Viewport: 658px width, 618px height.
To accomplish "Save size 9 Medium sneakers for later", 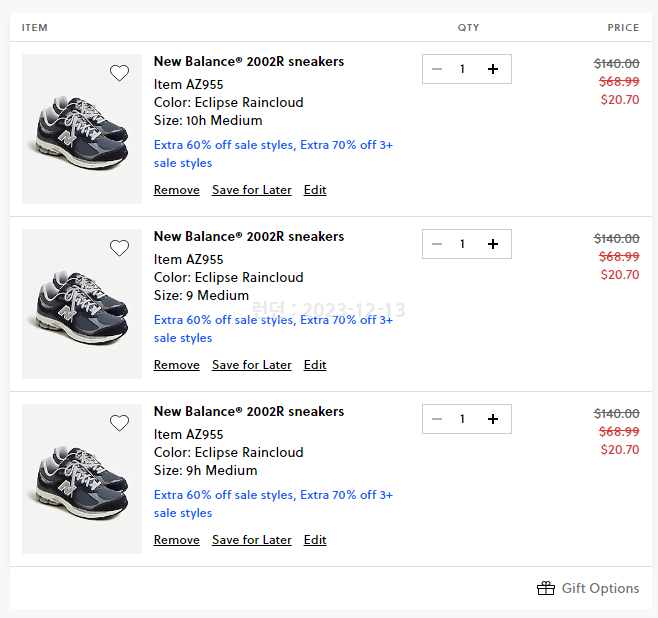I will pyautogui.click(x=252, y=365).
